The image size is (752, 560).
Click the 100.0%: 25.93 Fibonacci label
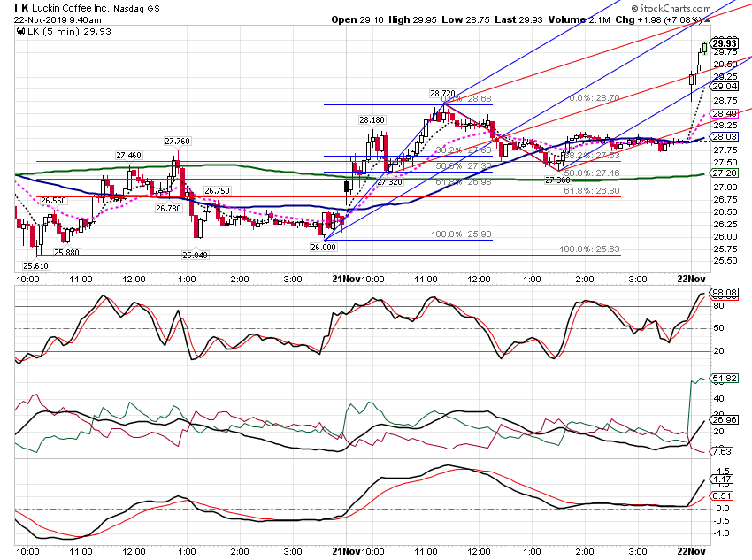pyautogui.click(x=461, y=234)
